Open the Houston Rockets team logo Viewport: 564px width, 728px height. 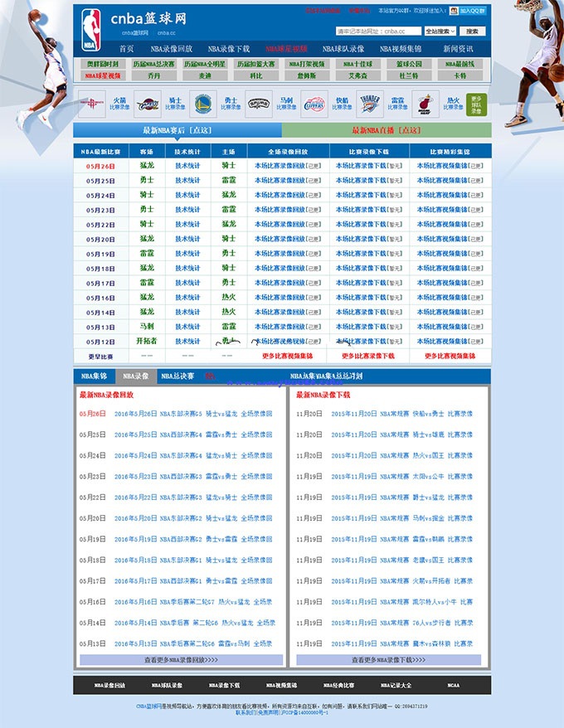(x=90, y=104)
